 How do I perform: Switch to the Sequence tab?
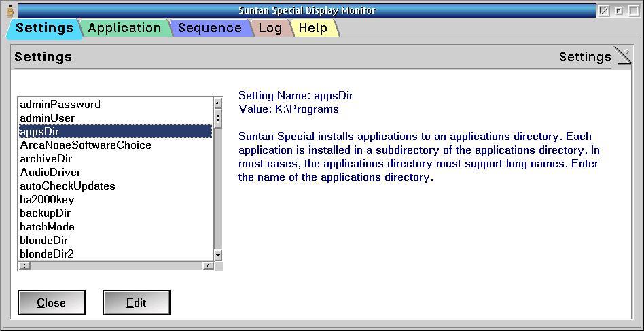[x=209, y=28]
